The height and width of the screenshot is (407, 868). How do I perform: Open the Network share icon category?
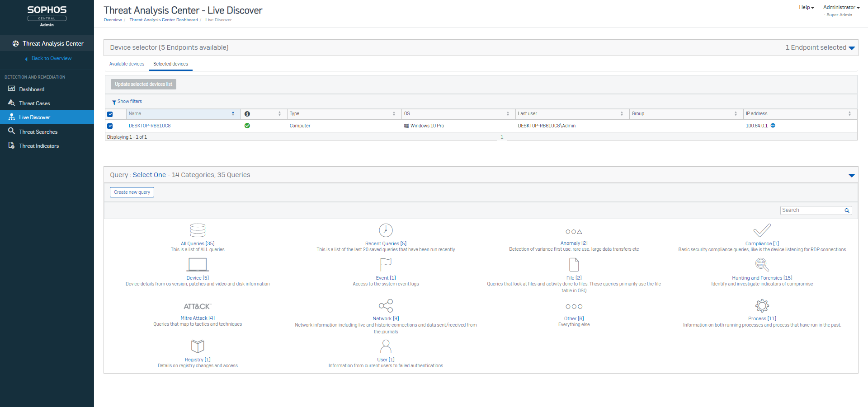tap(386, 306)
